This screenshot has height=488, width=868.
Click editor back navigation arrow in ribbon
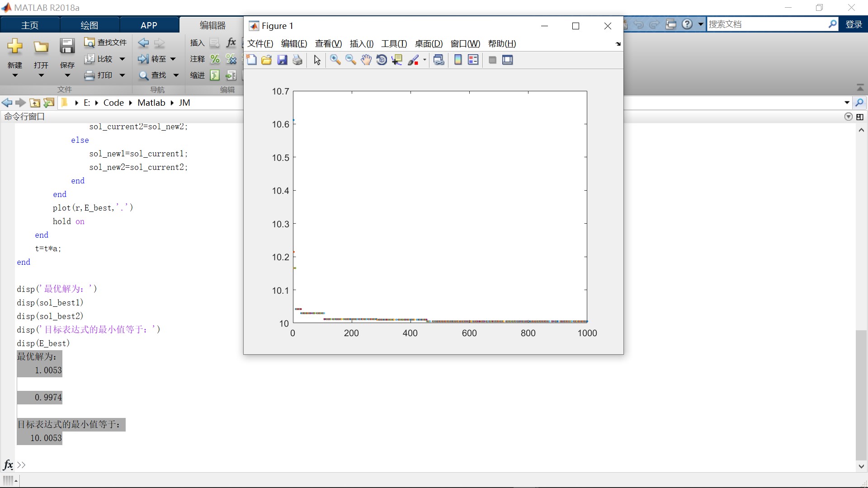pos(143,43)
